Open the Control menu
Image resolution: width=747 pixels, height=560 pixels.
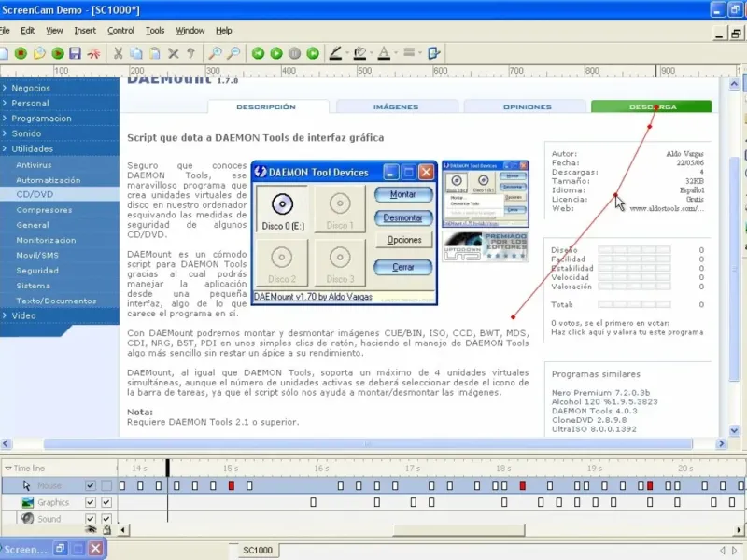(x=121, y=31)
